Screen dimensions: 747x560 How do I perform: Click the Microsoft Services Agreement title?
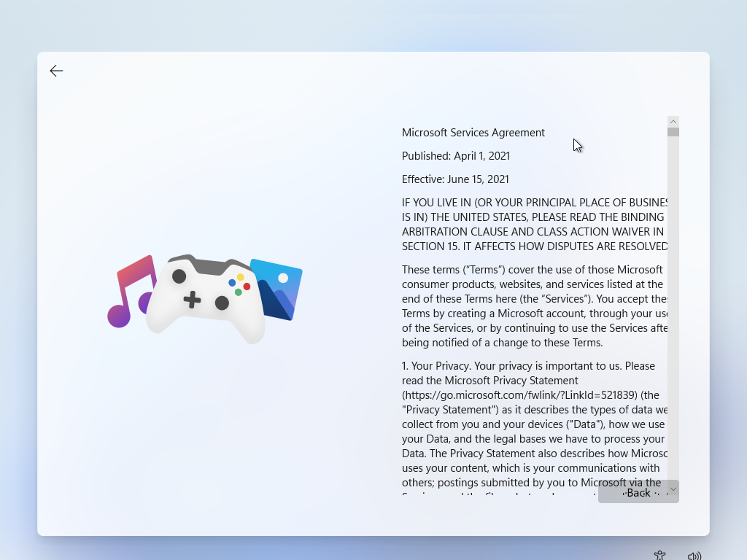coord(473,133)
